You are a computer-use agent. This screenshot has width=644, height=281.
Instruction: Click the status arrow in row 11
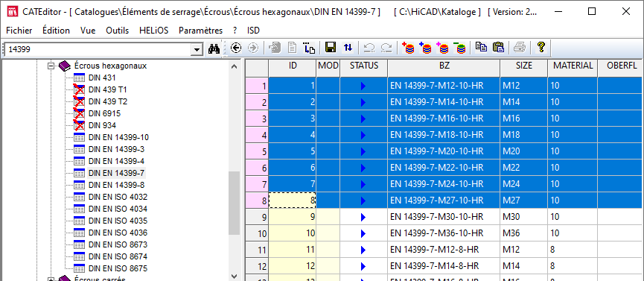click(x=363, y=250)
